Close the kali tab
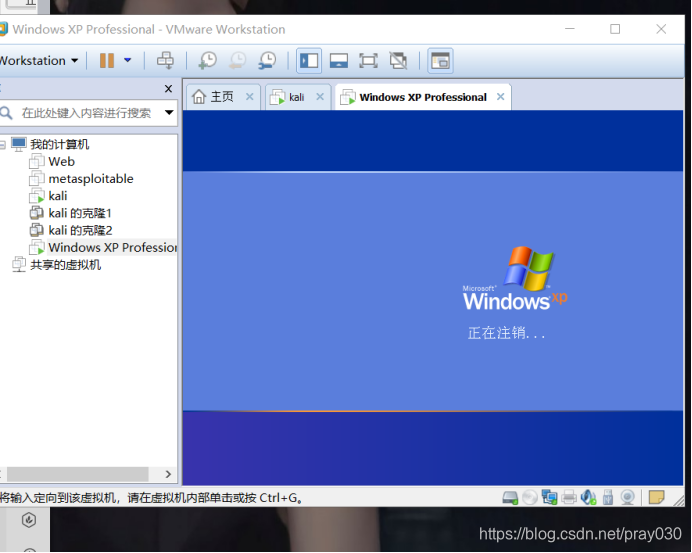The height and width of the screenshot is (553, 692). pos(320,97)
